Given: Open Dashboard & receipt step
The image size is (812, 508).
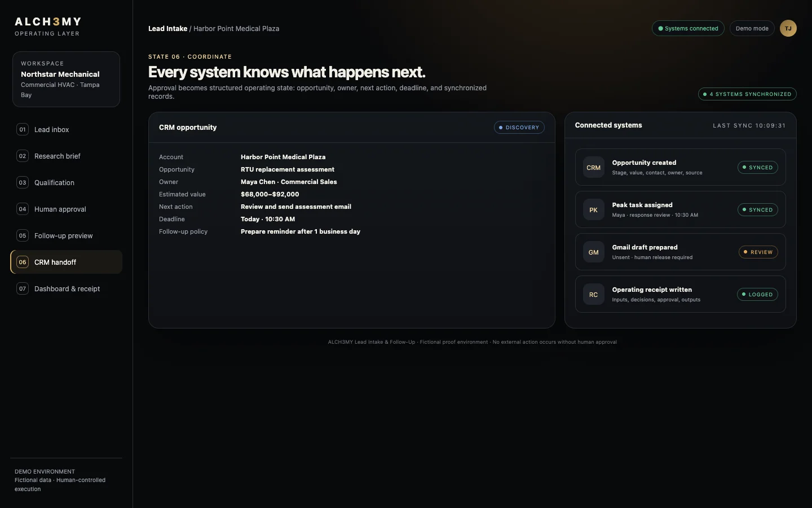Looking at the screenshot, I should [67, 288].
